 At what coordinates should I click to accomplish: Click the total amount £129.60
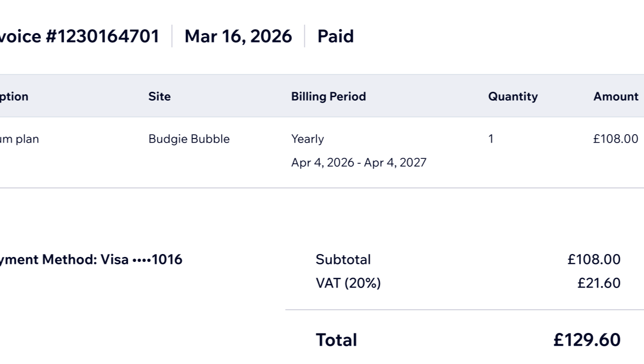pyautogui.click(x=587, y=340)
